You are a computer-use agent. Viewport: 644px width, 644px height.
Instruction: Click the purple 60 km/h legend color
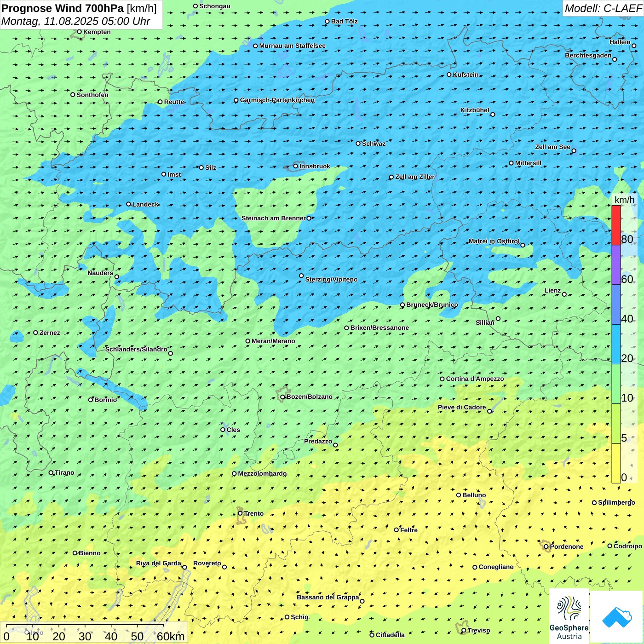[x=616, y=265]
